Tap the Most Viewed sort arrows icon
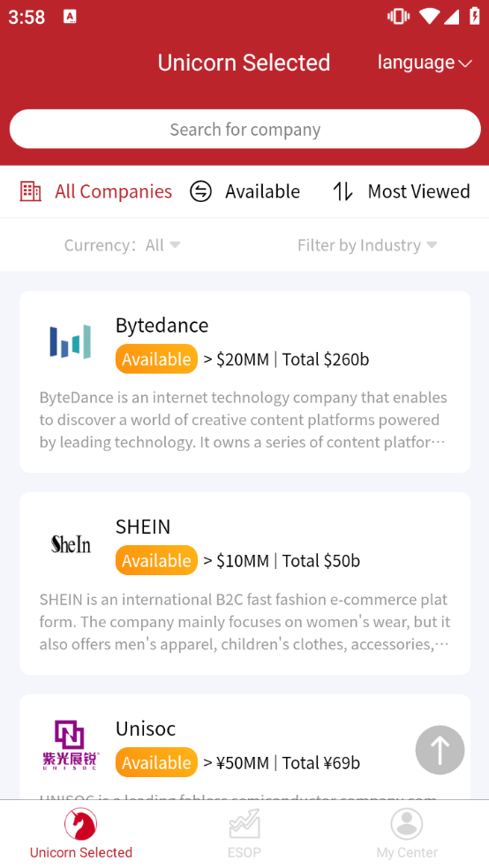This screenshot has width=489, height=868. [x=342, y=191]
